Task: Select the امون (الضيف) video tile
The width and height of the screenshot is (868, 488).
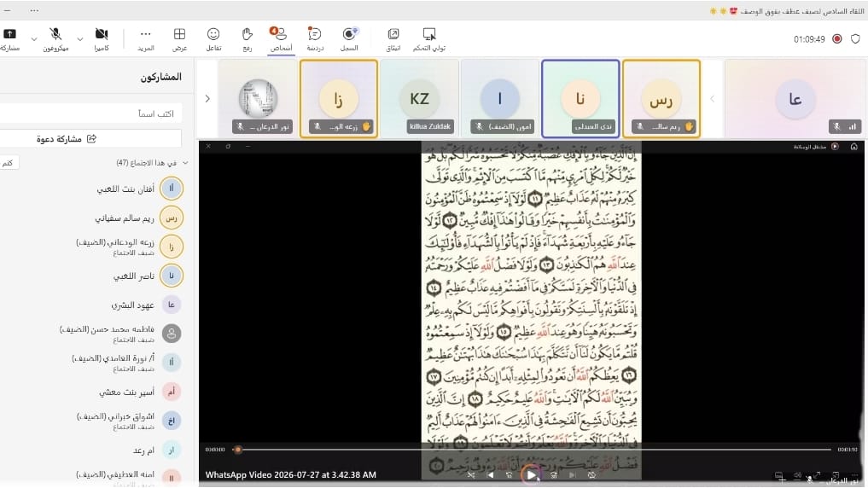Action: click(x=500, y=98)
